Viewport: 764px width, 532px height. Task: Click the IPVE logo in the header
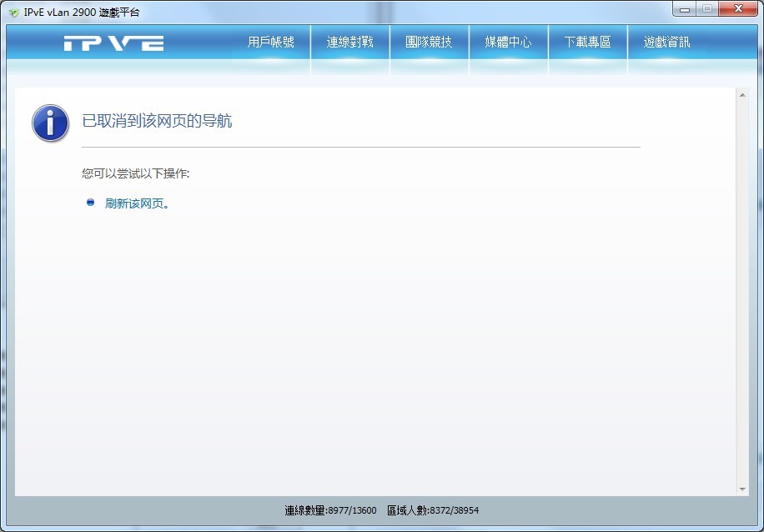(113, 43)
